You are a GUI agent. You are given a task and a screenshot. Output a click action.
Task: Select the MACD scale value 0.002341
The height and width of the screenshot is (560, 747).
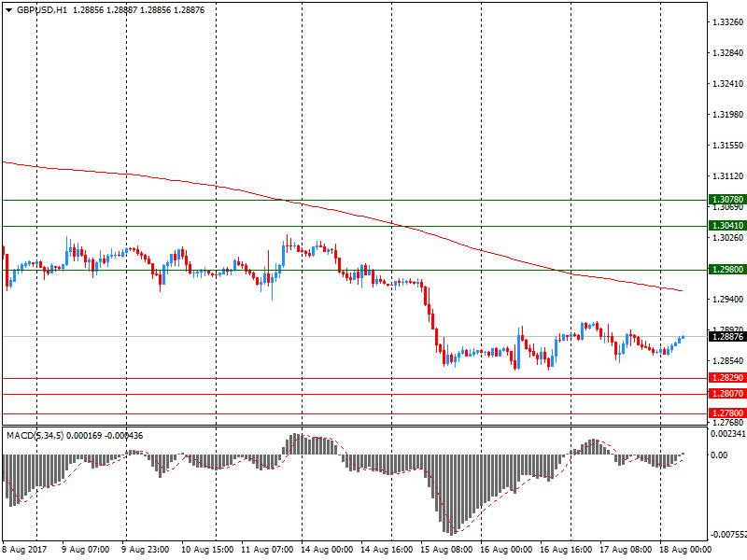pyautogui.click(x=728, y=434)
